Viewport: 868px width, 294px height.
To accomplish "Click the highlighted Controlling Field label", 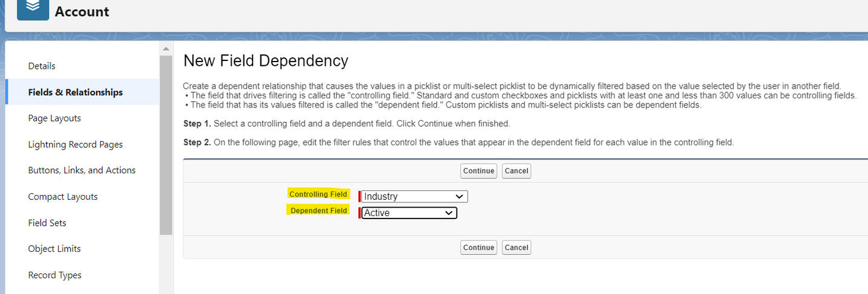I will tap(318, 194).
